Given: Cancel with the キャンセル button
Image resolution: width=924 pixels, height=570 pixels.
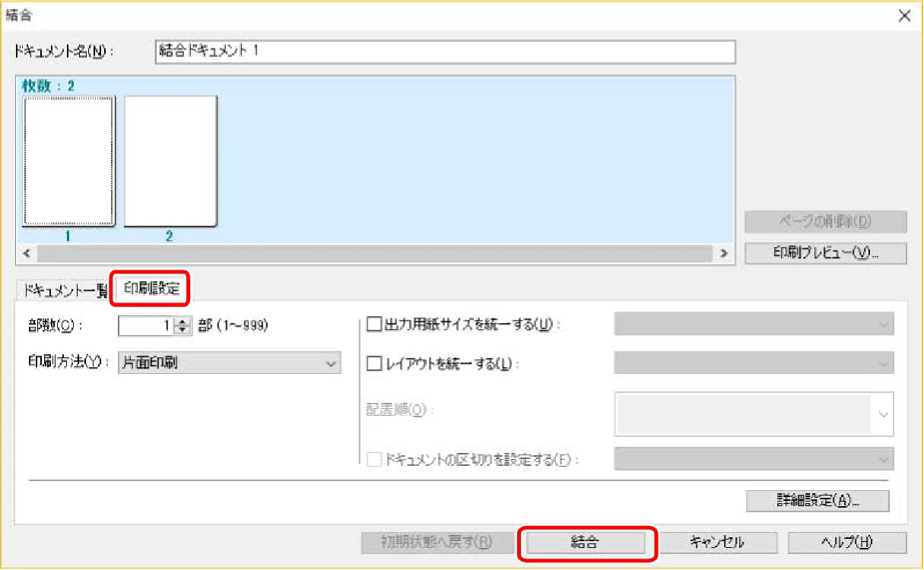Looking at the screenshot, I should [716, 542].
